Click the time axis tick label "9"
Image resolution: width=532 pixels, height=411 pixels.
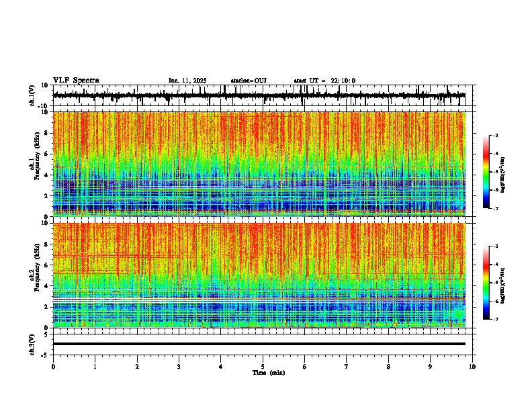click(x=430, y=367)
